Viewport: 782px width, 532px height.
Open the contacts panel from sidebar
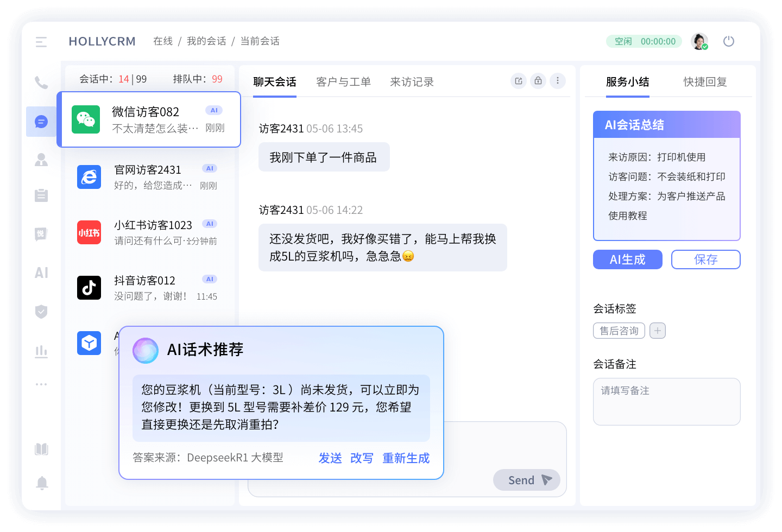coord(41,159)
